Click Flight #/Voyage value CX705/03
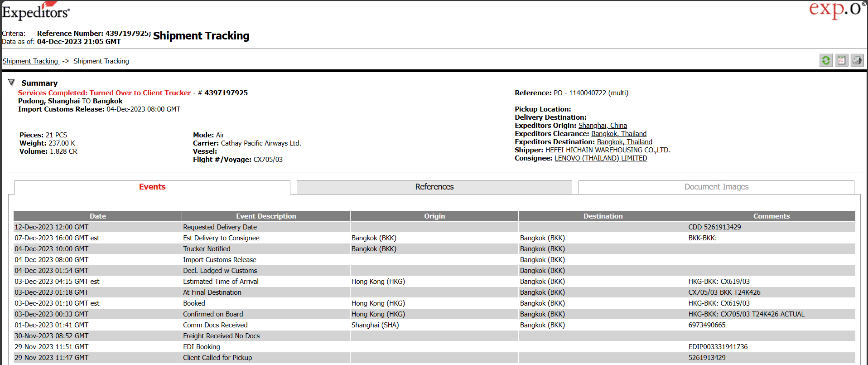 pos(268,160)
